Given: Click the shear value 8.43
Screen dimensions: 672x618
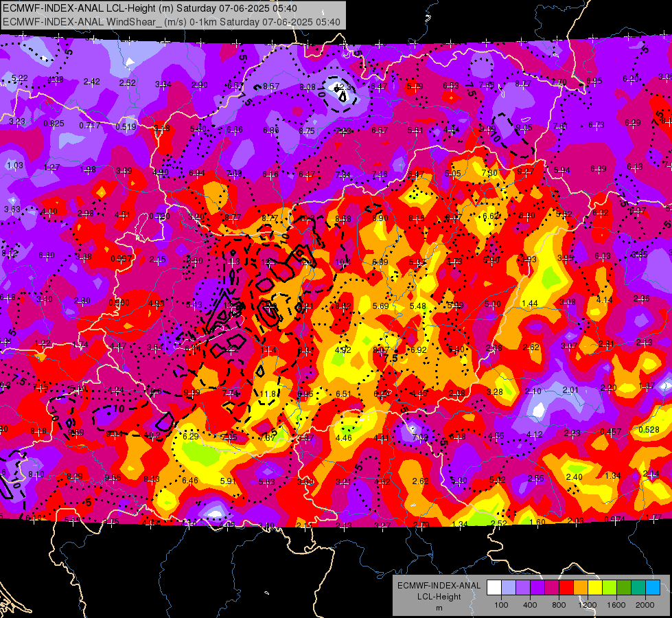Looking at the screenshot, I should [152, 479].
